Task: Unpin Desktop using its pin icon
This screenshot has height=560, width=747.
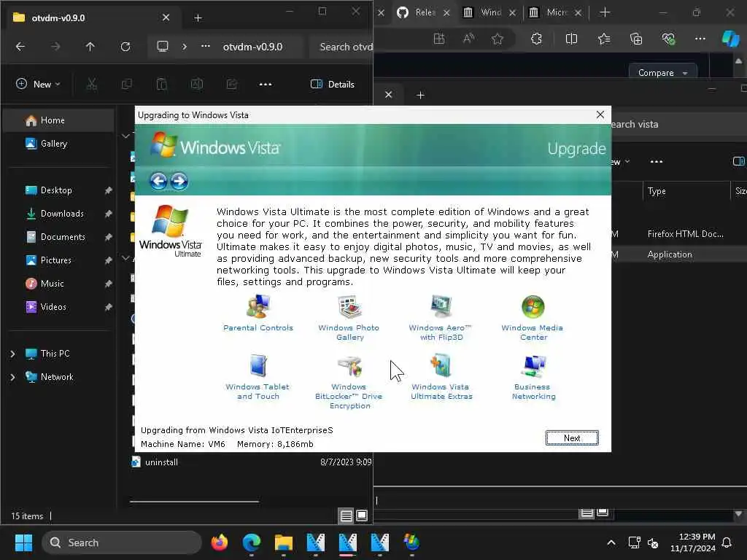Action: click(108, 190)
